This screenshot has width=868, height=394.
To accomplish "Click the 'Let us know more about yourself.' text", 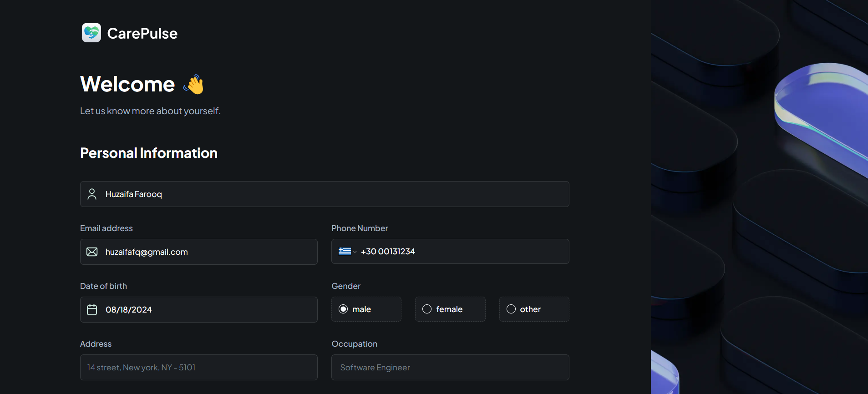I will (150, 111).
